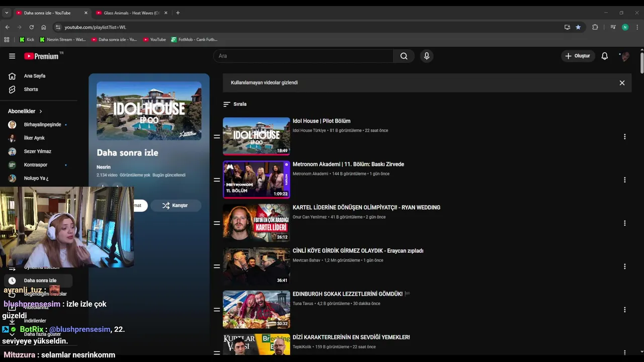This screenshot has width=644, height=362.
Task: Open Chrome profile N avatar
Action: [625, 27]
